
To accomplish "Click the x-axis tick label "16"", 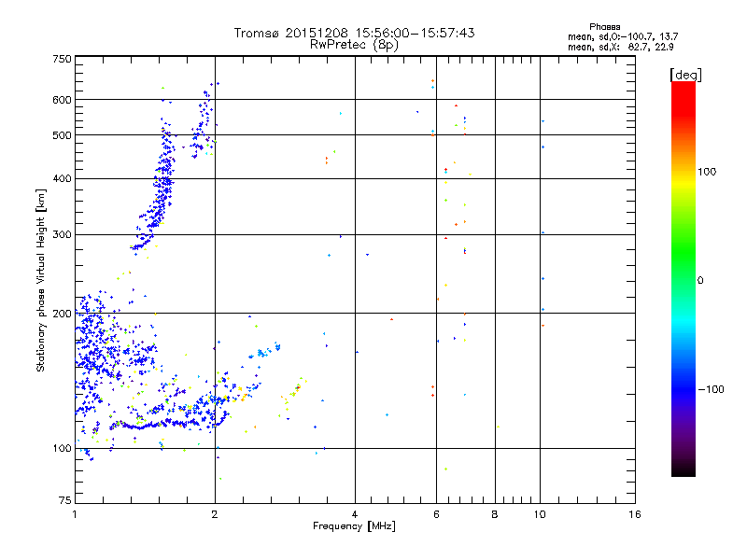I will click(635, 514).
